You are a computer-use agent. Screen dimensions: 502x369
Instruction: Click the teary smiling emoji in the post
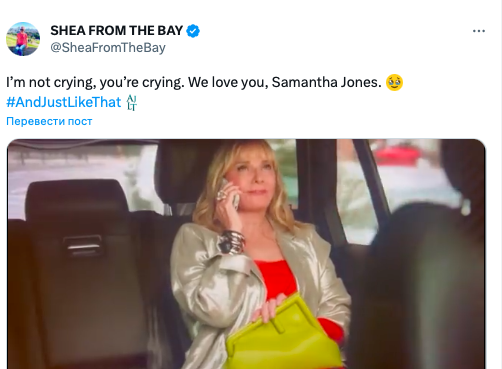394,82
